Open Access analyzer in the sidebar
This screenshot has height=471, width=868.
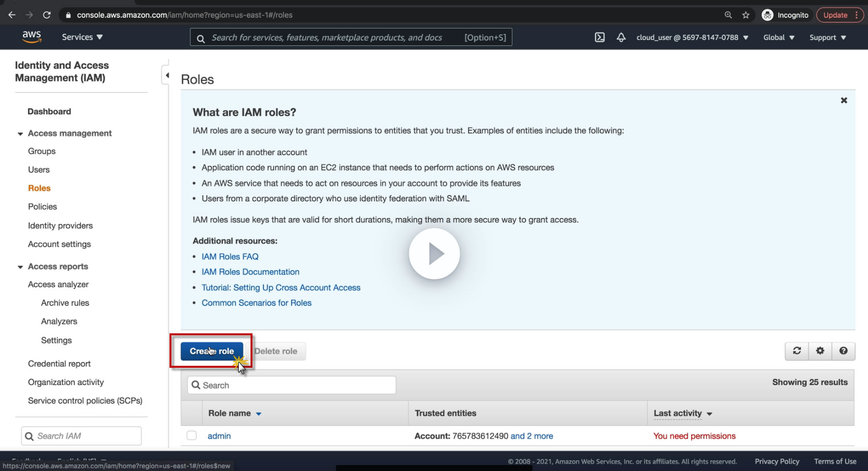click(x=58, y=285)
